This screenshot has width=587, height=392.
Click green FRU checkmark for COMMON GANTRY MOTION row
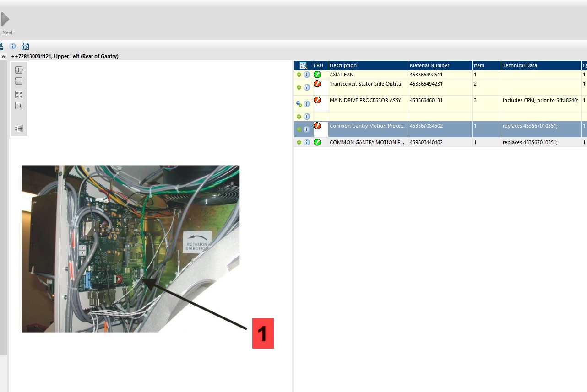(317, 142)
